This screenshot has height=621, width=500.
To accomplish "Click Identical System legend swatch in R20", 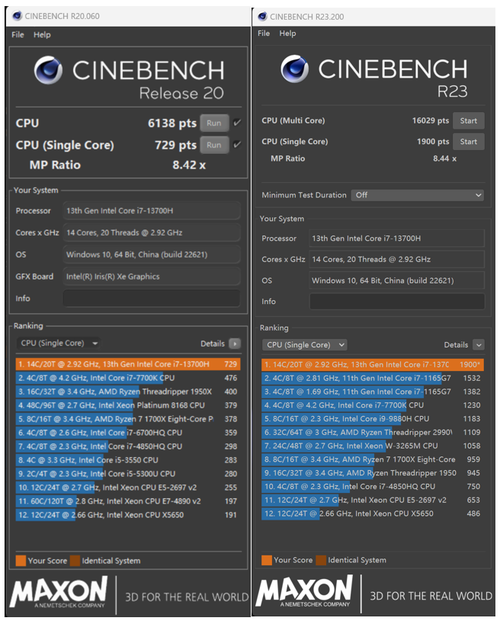I will [x=75, y=561].
